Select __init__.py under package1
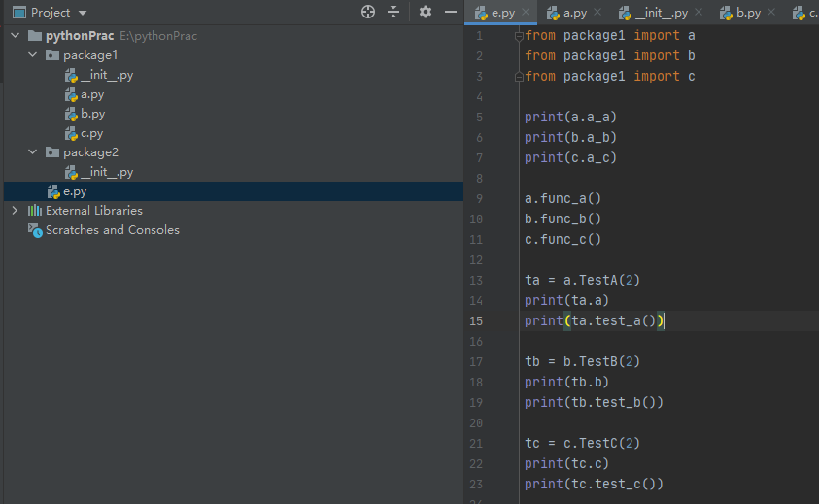819x504 pixels. tap(107, 75)
